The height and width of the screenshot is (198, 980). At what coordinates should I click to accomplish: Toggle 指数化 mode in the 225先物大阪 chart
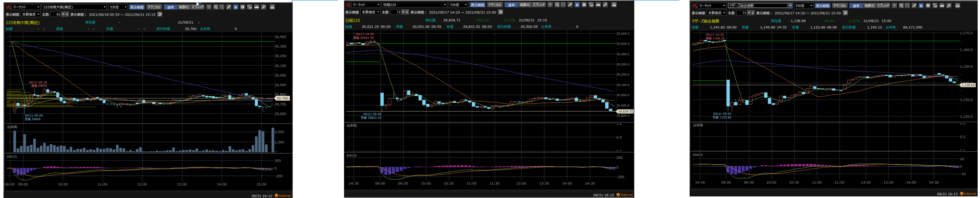[x=184, y=7]
